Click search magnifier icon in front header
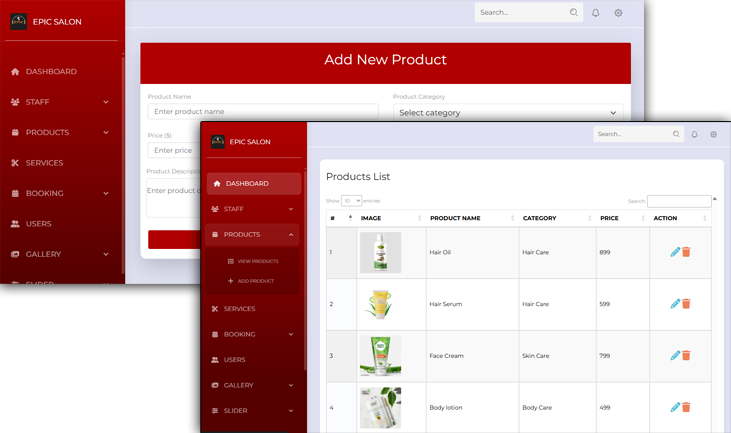731x433 pixels. coord(676,134)
